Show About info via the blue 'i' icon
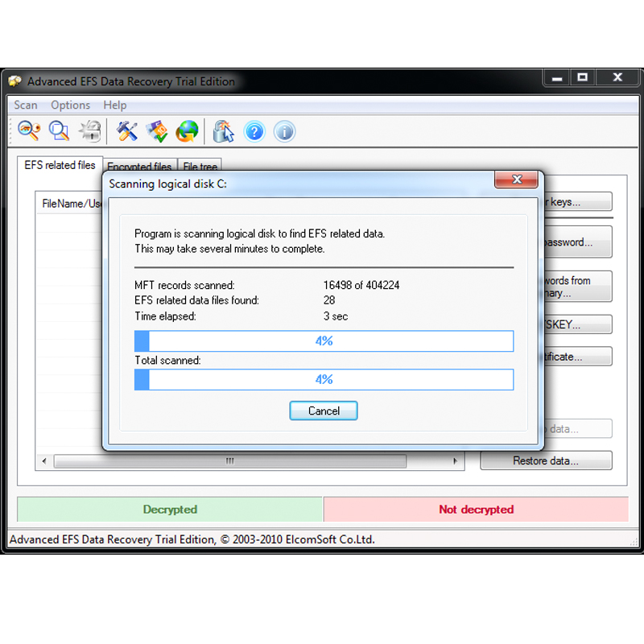The height and width of the screenshot is (644, 644). click(284, 132)
